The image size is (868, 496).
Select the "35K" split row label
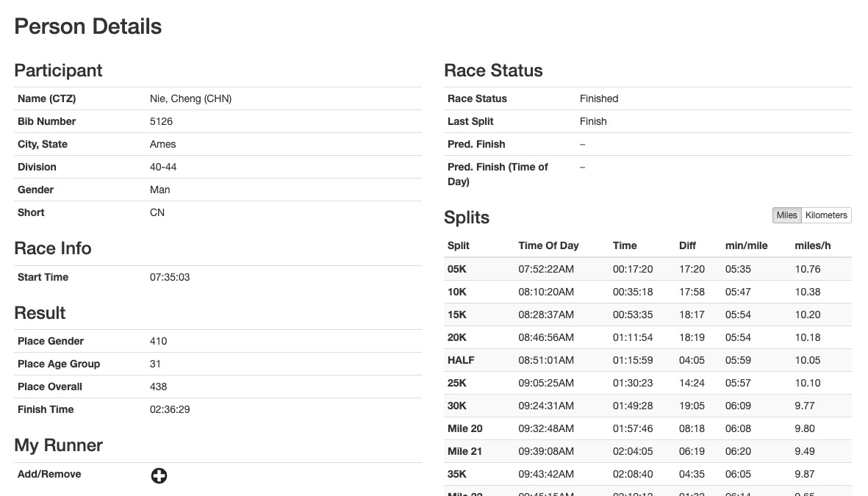click(457, 474)
